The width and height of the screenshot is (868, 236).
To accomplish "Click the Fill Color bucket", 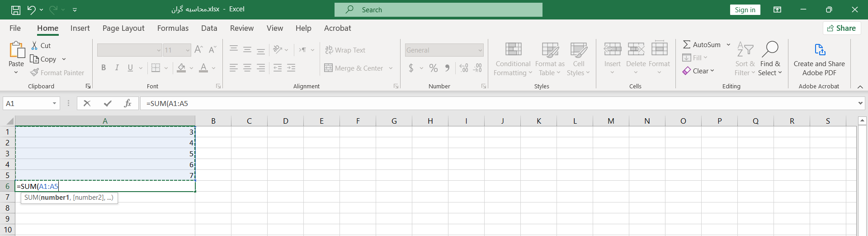I will pos(181,68).
